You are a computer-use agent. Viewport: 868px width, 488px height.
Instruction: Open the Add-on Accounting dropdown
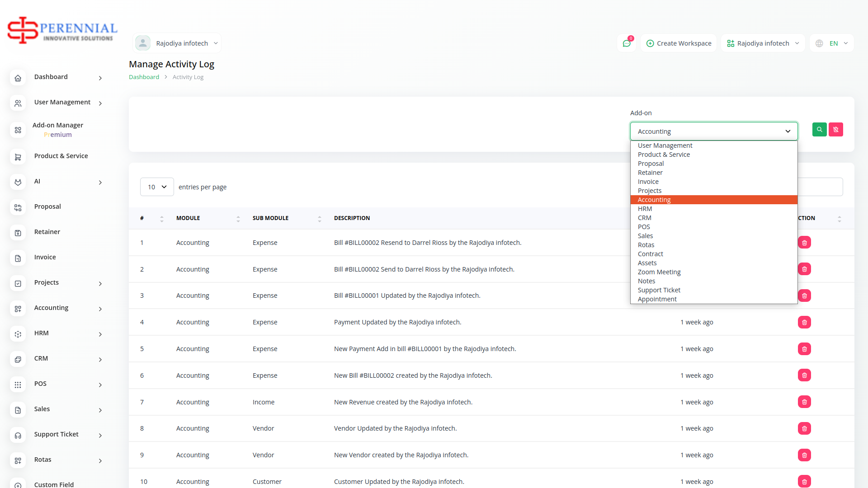(713, 131)
